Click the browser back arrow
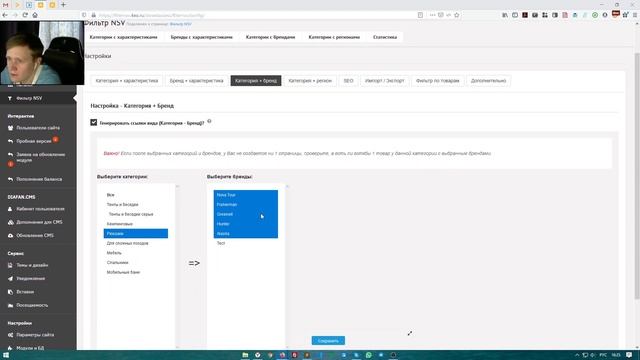This screenshot has height=360, width=640. click(x=5, y=15)
